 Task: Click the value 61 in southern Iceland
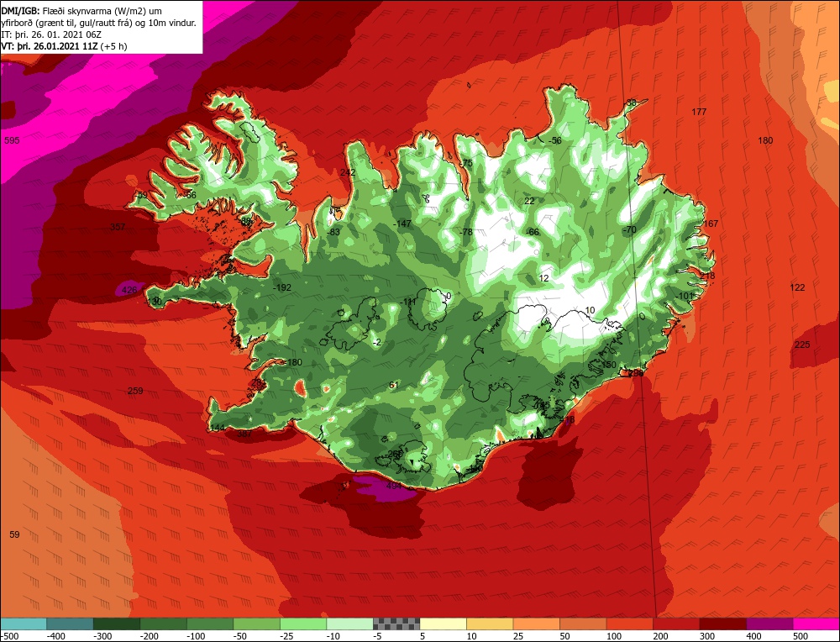click(x=394, y=385)
